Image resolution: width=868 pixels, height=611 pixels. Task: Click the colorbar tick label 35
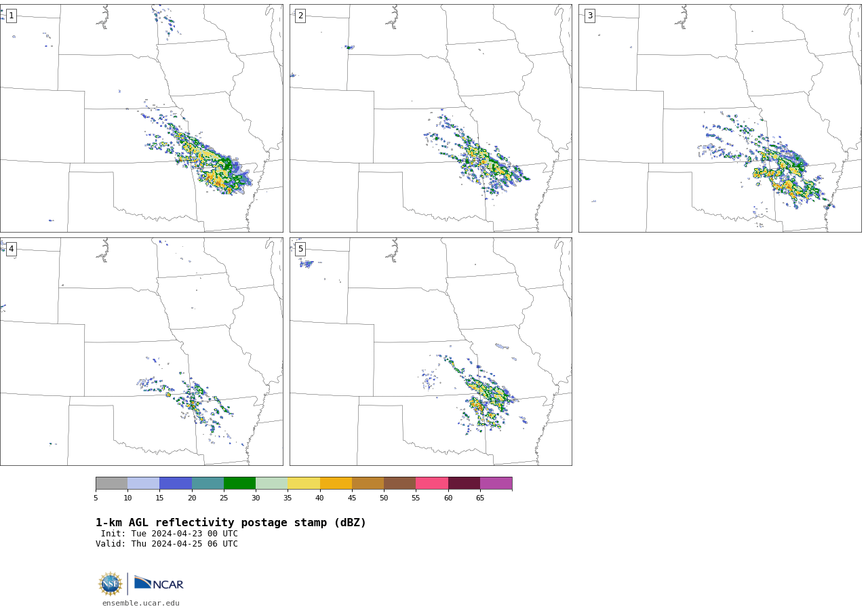288,498
